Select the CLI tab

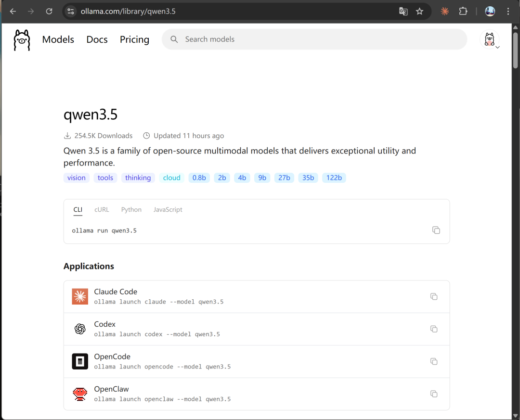pyautogui.click(x=78, y=209)
